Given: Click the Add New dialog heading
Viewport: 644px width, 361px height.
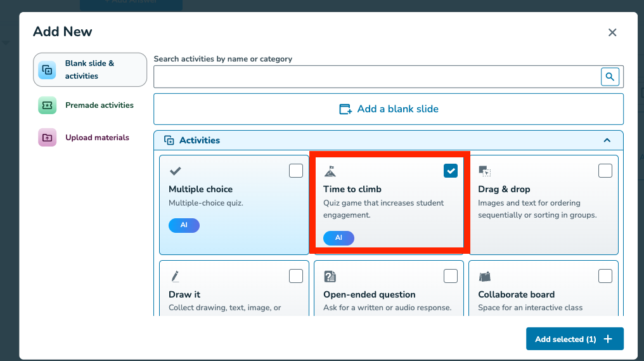Looking at the screenshot, I should [x=62, y=32].
